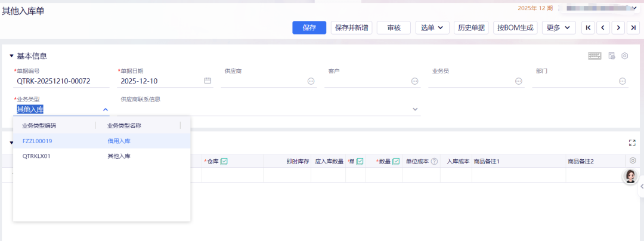This screenshot has width=644, height=241.
Task: Go to previous record arrow
Action: [603, 28]
